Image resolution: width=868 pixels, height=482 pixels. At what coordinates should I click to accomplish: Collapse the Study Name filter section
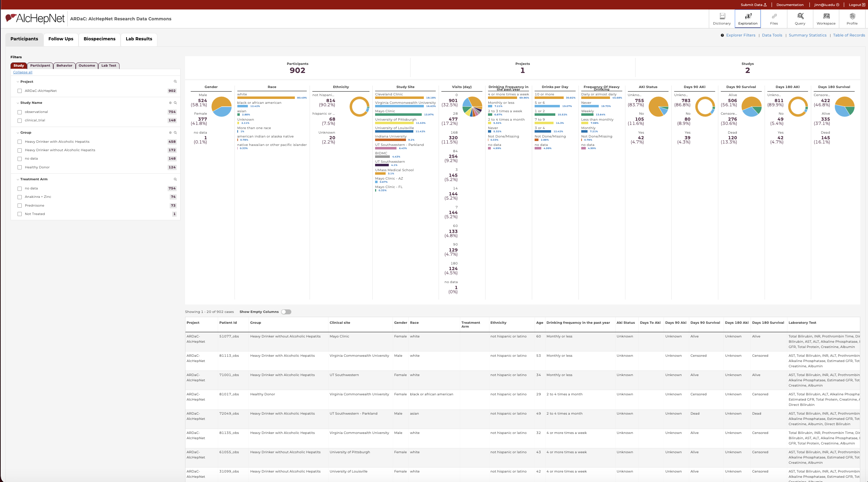click(18, 103)
